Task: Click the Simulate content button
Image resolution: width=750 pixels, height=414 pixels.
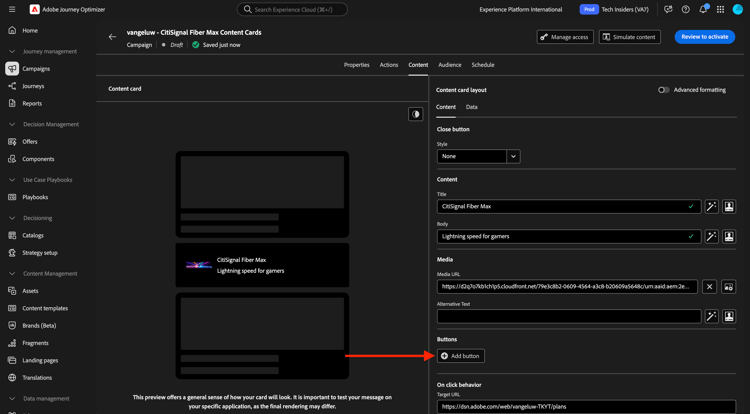Action: click(x=629, y=37)
